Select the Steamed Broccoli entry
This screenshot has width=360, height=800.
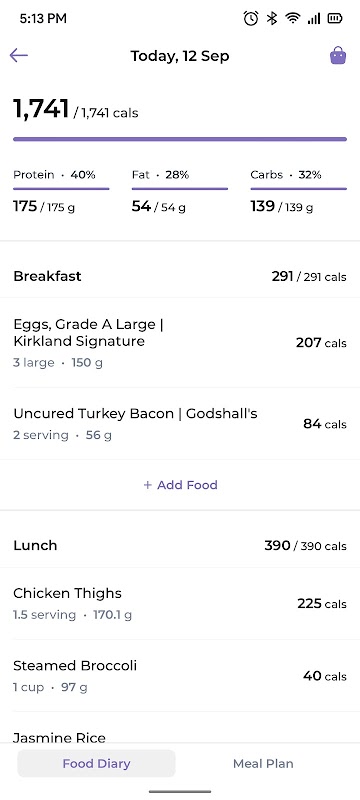click(x=180, y=676)
